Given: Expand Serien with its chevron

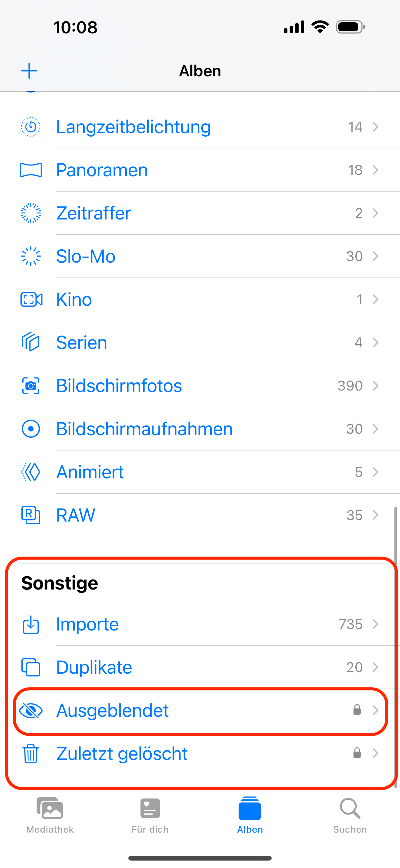Looking at the screenshot, I should click(x=376, y=342).
